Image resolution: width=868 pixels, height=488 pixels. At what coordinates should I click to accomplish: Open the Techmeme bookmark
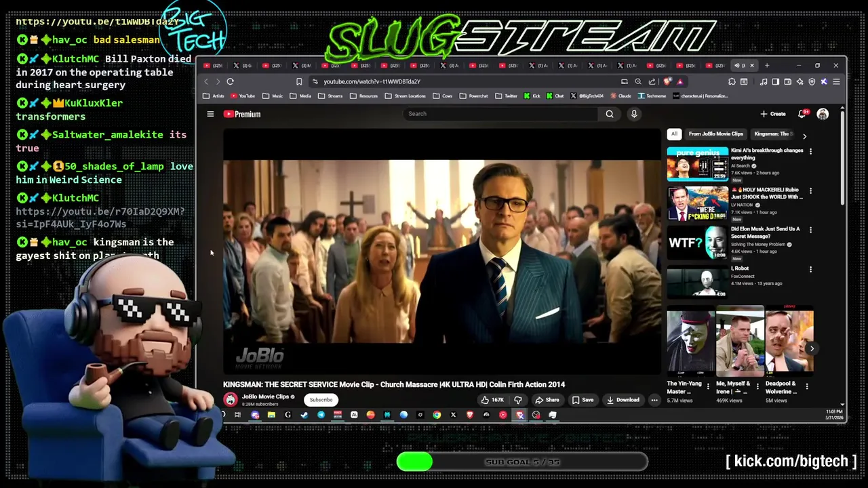[x=651, y=96]
